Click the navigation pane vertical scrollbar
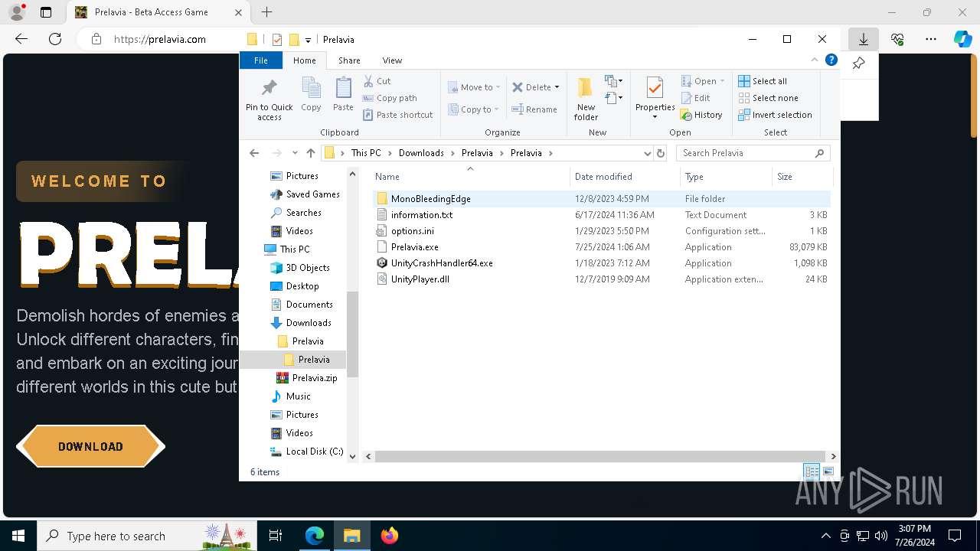 coord(353,334)
